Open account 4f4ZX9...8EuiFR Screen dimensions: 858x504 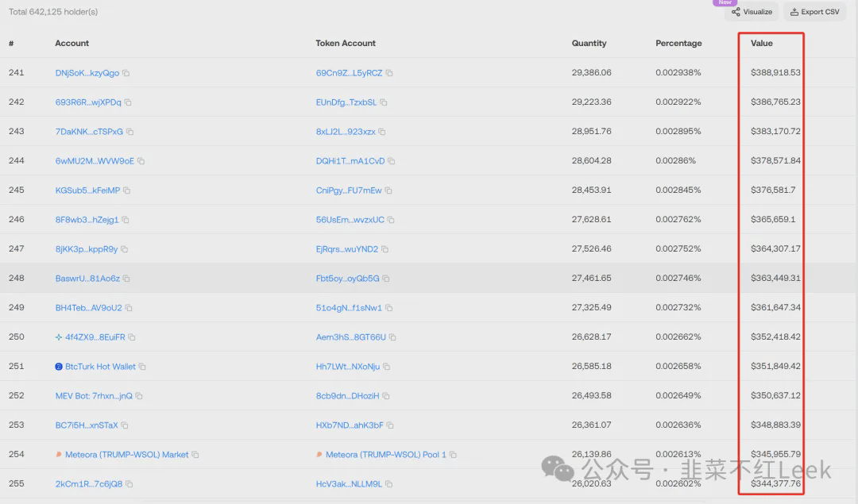tap(95, 337)
